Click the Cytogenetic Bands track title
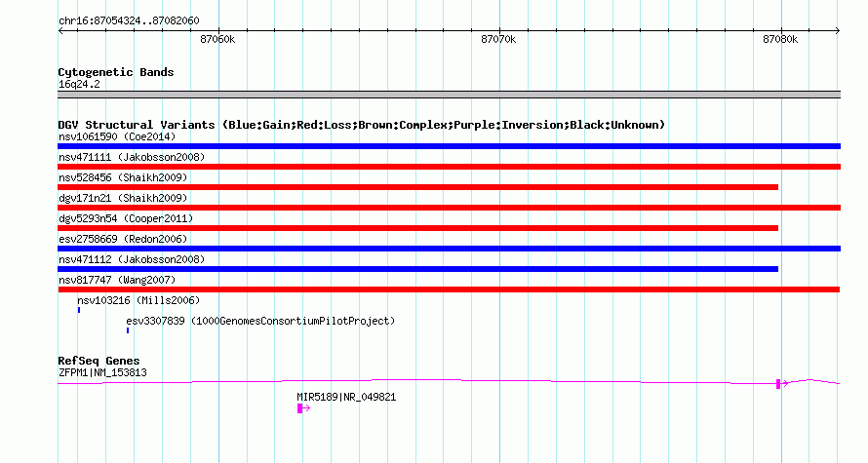Screen dimensions: 868x463 (x=116, y=72)
